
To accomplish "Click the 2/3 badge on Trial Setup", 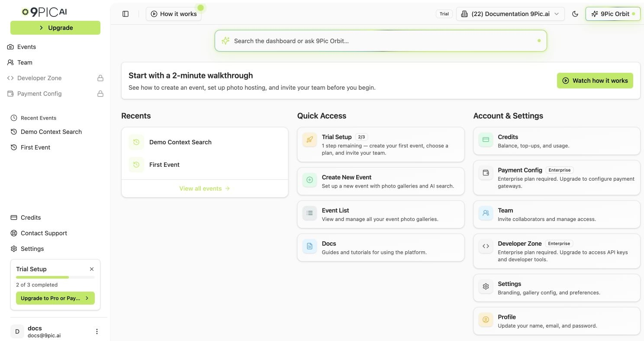I will (x=361, y=137).
